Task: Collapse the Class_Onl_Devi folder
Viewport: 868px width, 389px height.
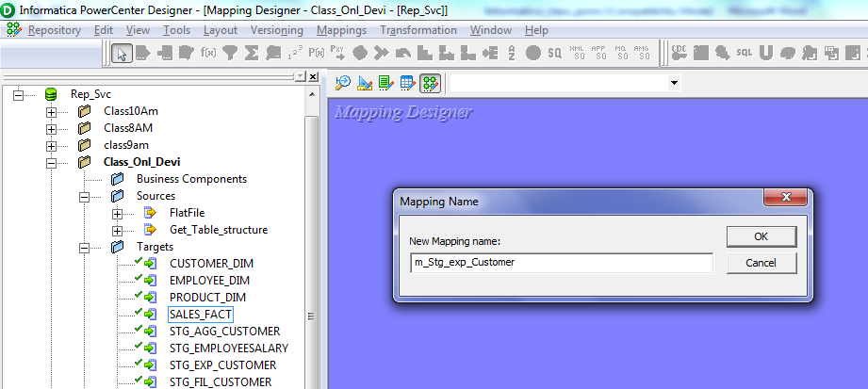Action: pyautogui.click(x=52, y=163)
